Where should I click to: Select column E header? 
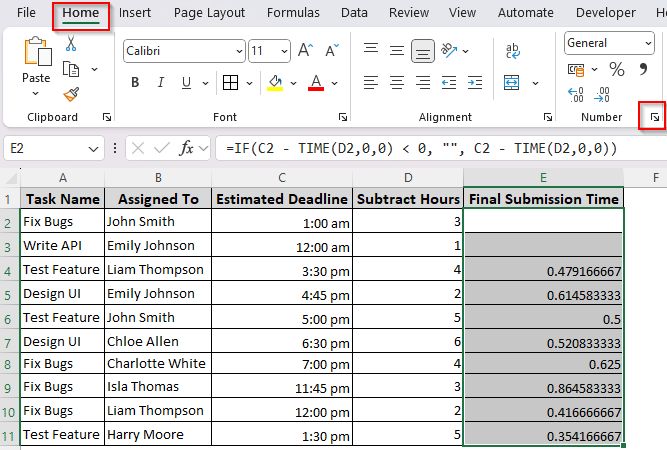543,177
